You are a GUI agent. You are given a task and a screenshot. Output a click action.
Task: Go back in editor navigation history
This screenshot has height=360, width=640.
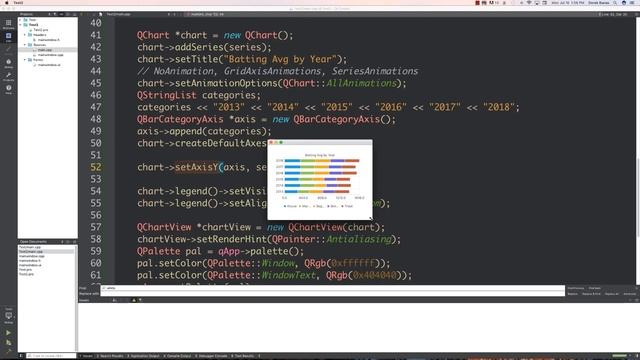81,14
